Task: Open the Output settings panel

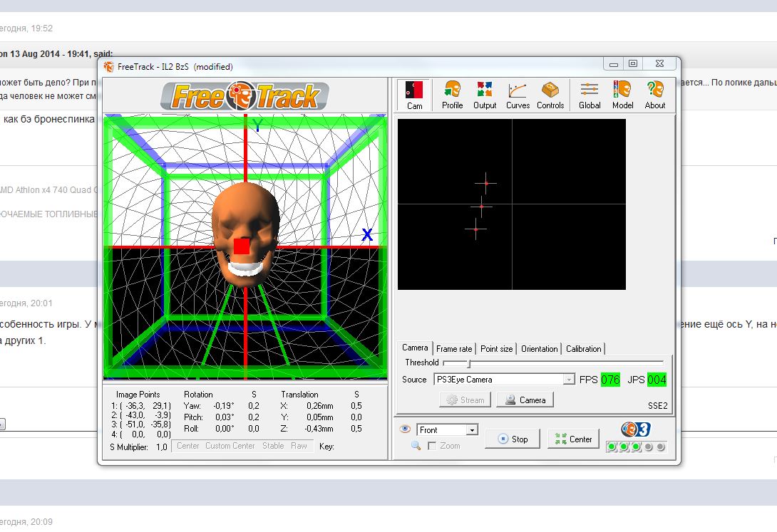Action: pyautogui.click(x=485, y=95)
